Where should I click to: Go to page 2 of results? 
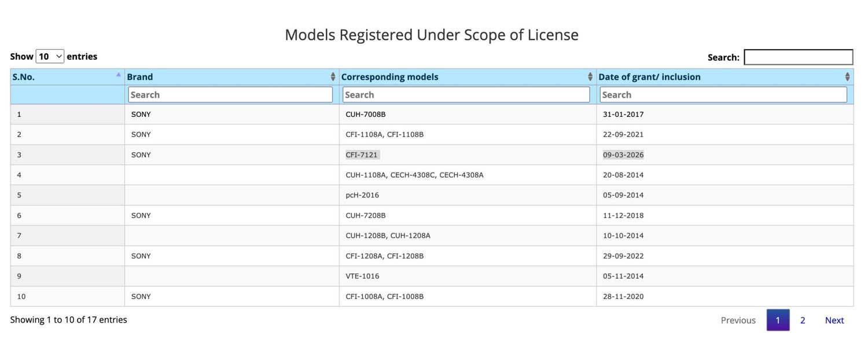point(803,320)
